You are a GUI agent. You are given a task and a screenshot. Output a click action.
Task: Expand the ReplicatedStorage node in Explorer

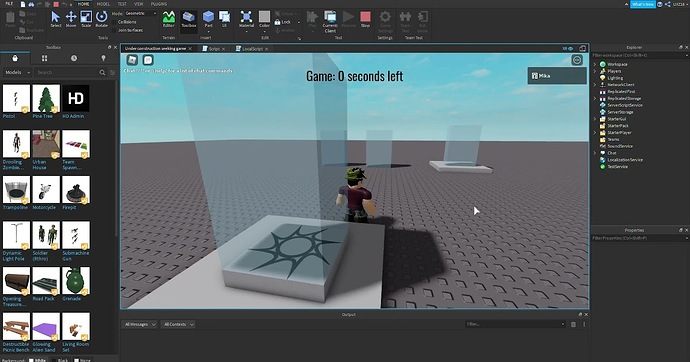coord(595,99)
